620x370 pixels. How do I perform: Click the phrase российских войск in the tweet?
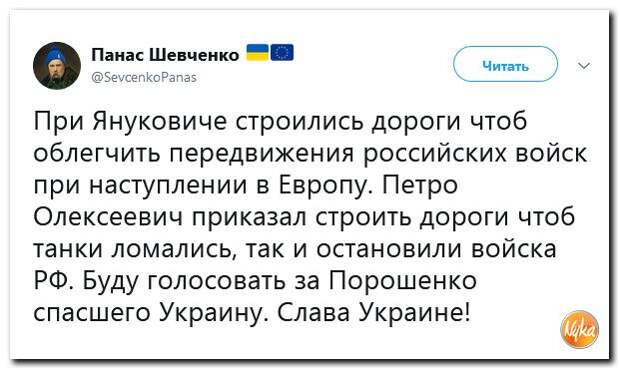pos(475,153)
